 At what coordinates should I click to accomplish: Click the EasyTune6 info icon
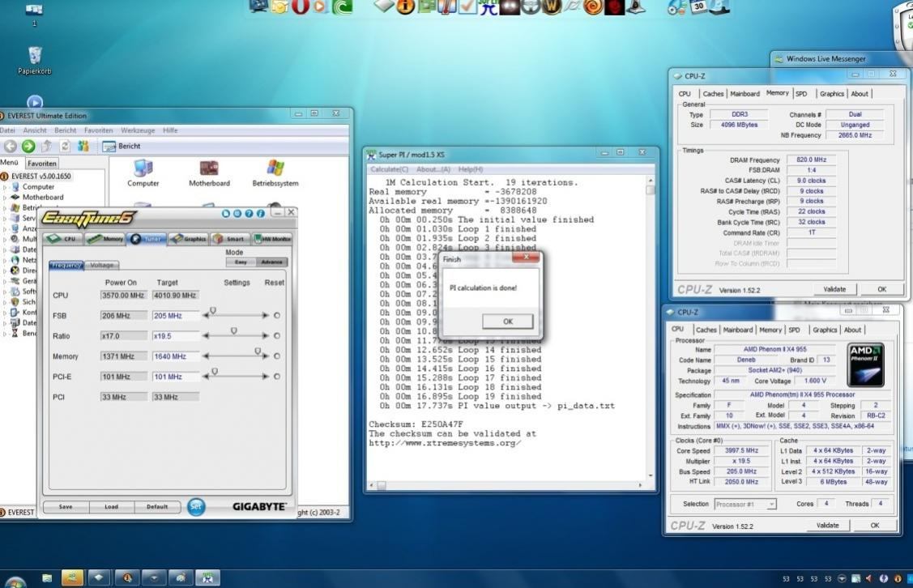pos(260,214)
